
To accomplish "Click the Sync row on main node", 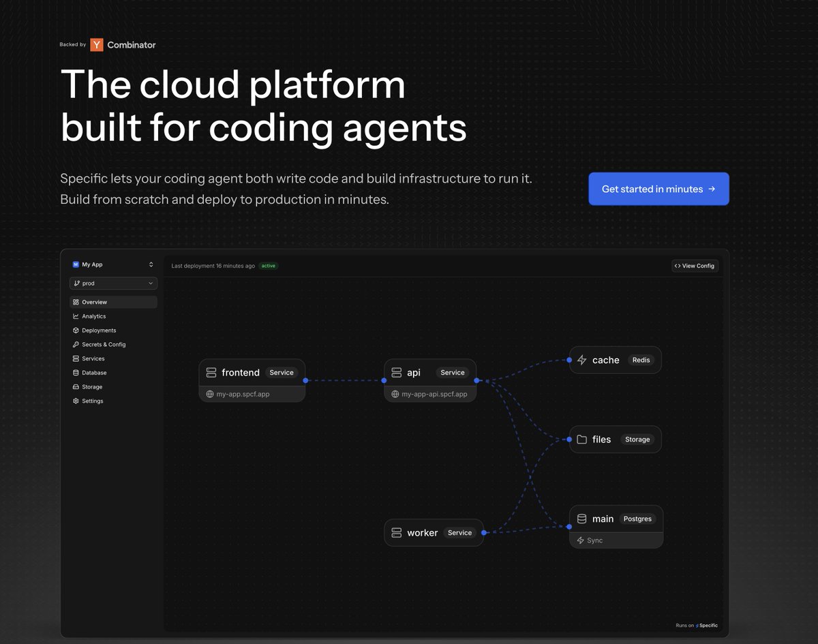I will [616, 540].
